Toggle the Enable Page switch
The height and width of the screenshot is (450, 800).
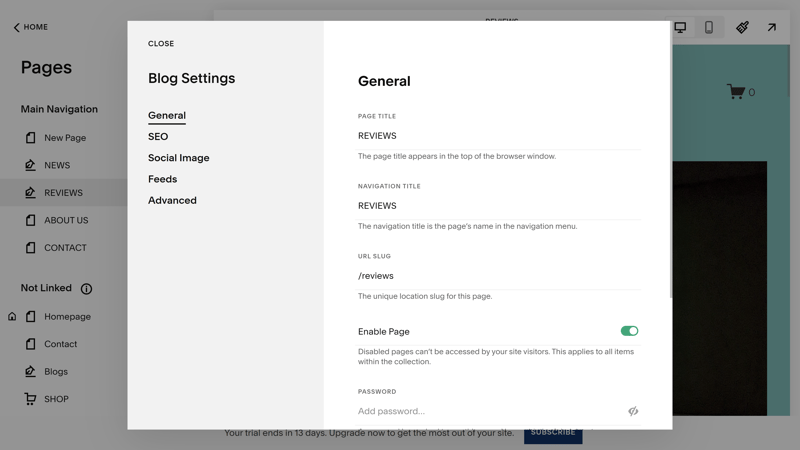pyautogui.click(x=629, y=331)
